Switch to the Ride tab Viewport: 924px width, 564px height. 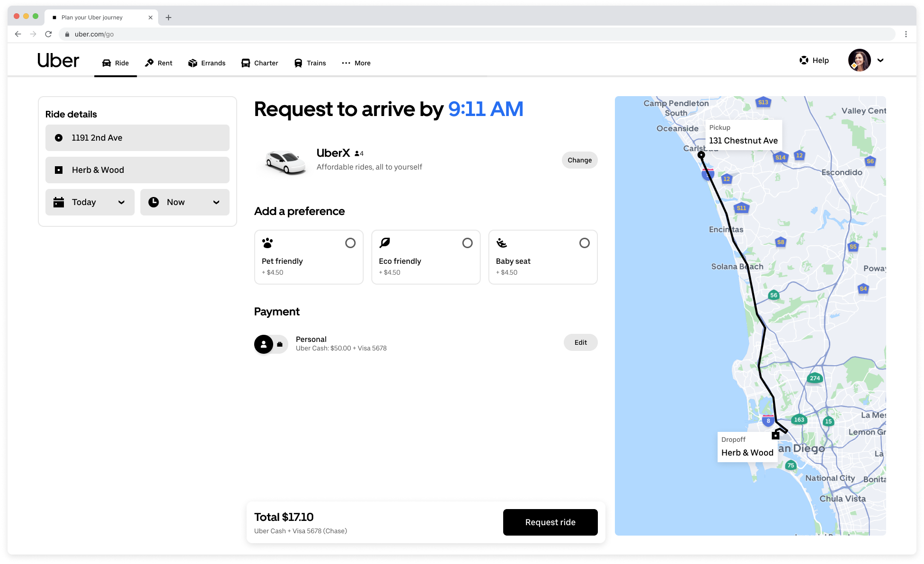(115, 63)
